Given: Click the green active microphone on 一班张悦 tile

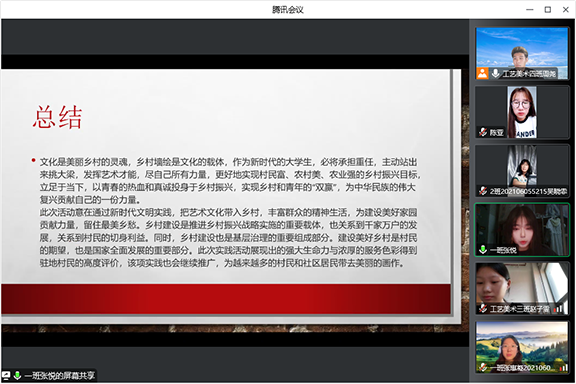Looking at the screenshot, I should [x=483, y=250].
